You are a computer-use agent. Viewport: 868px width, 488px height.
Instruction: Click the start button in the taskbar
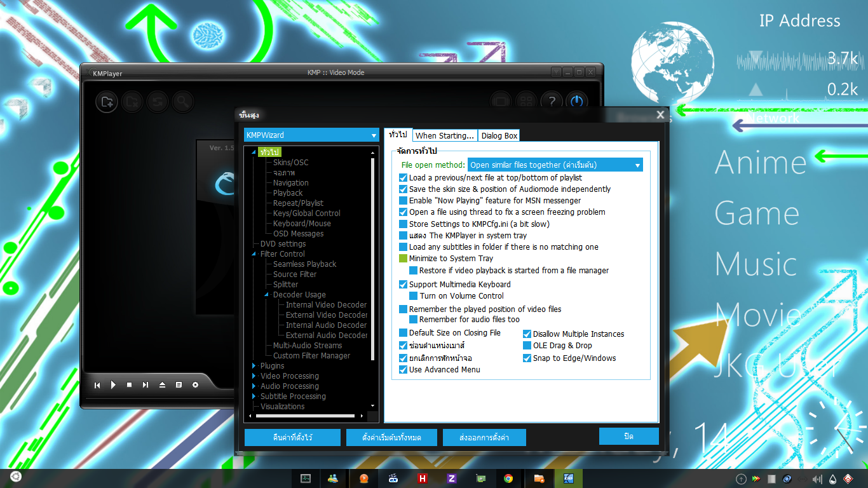coord(15,477)
